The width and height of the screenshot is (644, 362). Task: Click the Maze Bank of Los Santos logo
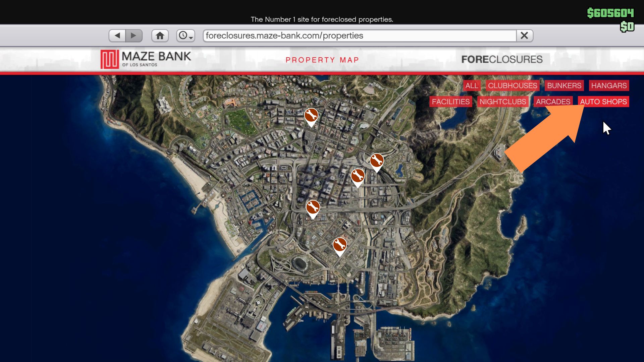point(146,59)
